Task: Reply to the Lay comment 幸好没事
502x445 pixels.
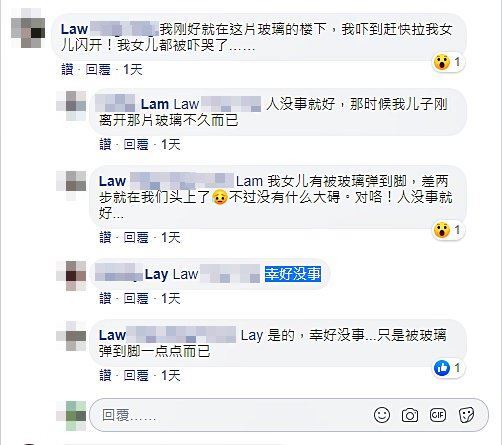Action: coord(136,298)
